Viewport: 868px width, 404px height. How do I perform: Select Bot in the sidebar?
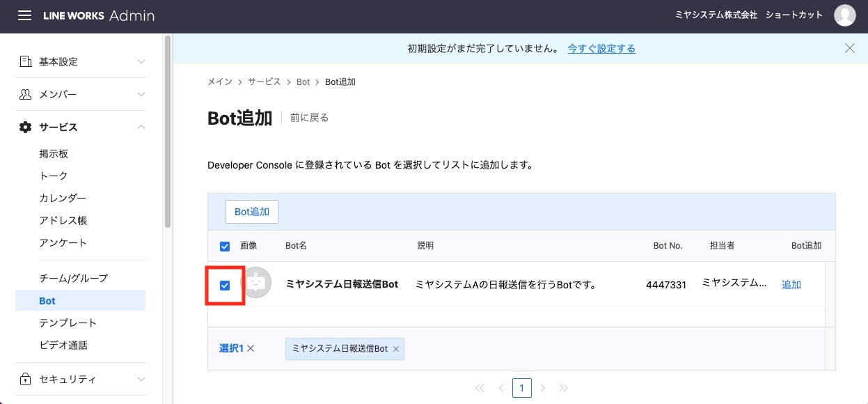(x=80, y=301)
